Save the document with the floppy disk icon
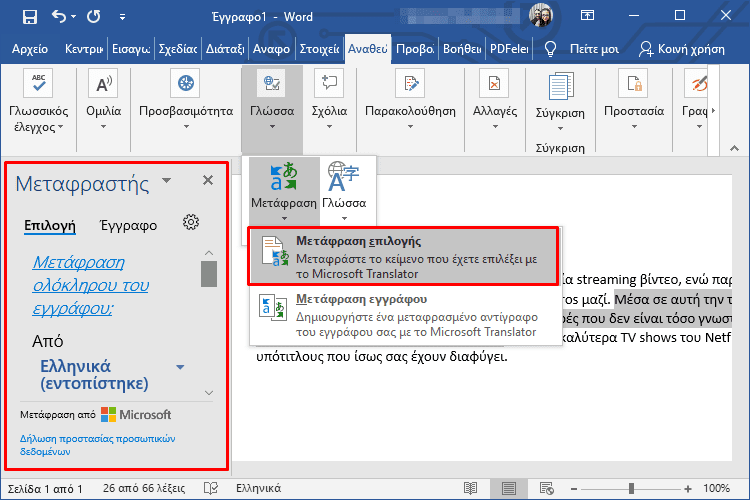This screenshot has height=500, width=750. point(30,17)
